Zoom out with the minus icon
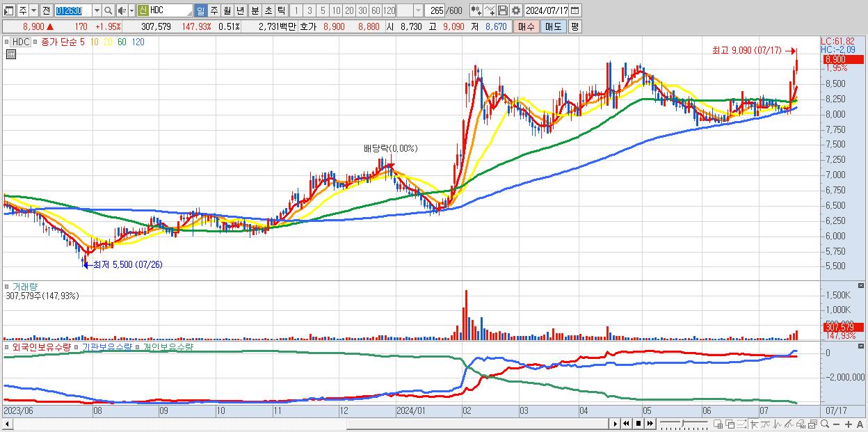Viewport: 868px width, 432px height. click(x=836, y=424)
